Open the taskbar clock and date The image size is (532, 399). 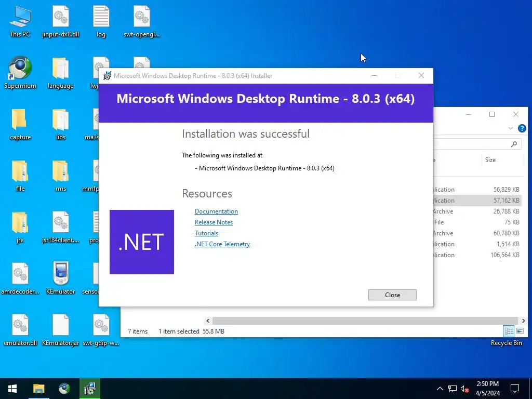[487, 389]
